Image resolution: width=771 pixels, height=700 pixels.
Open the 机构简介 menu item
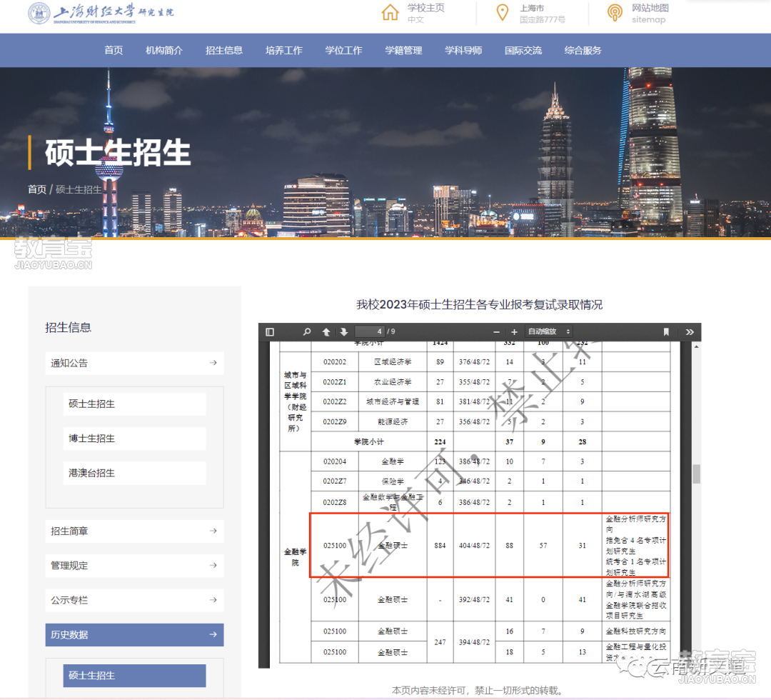pos(164,50)
